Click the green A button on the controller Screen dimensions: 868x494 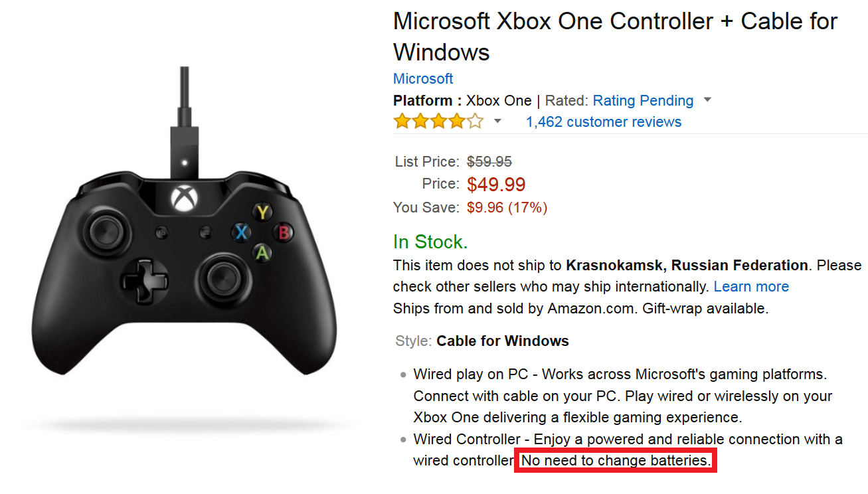[x=263, y=252]
